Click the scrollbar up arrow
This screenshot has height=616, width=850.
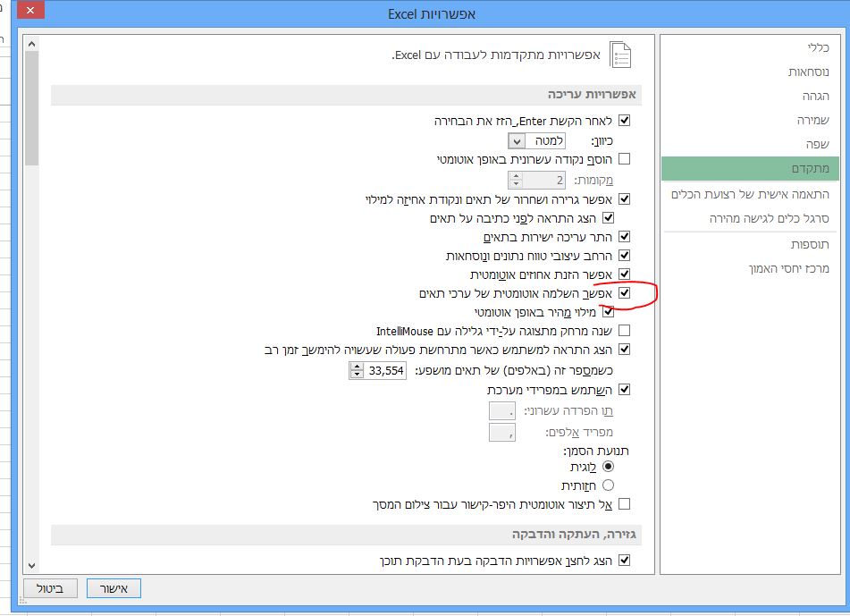pos(31,44)
